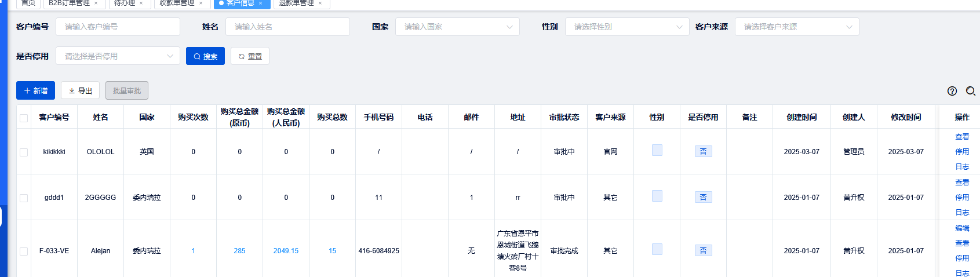Expand the 性别 gender dropdown
Image resolution: width=980 pixels, height=277 pixels.
tap(626, 27)
